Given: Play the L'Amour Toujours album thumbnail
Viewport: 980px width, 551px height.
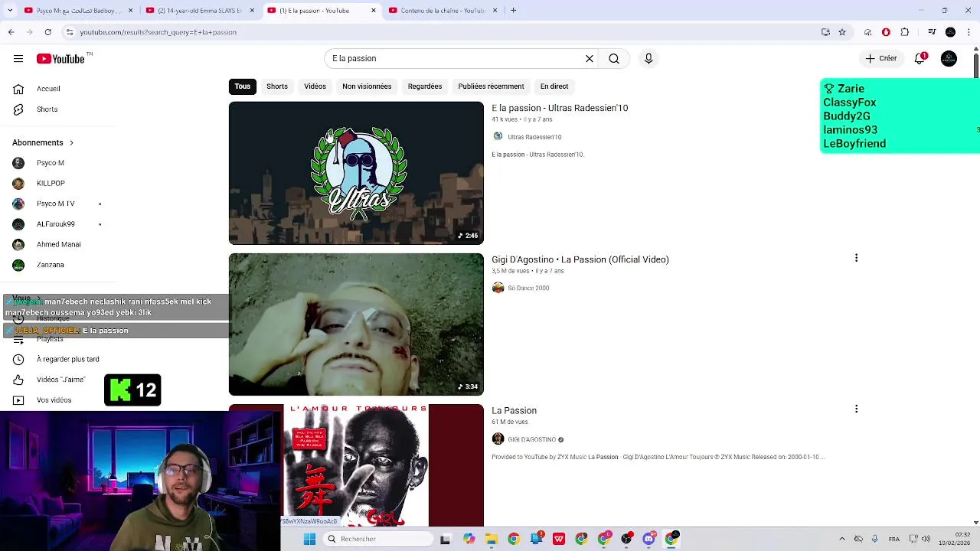Looking at the screenshot, I should coord(356,465).
